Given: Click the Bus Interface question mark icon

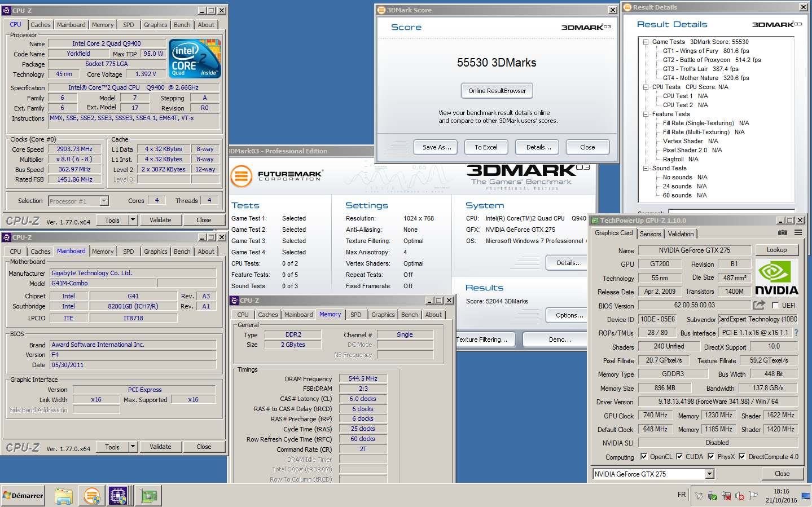Looking at the screenshot, I should click(796, 333).
